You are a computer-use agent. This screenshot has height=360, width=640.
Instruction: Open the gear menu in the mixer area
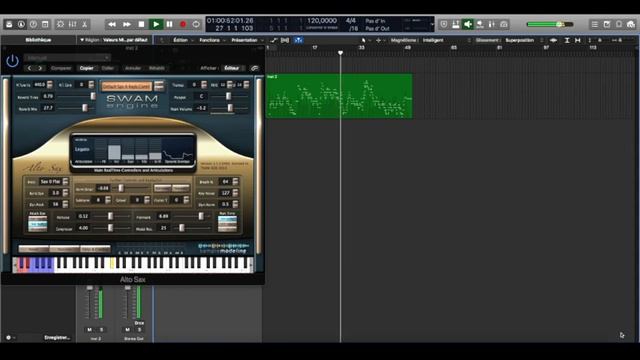(9, 338)
